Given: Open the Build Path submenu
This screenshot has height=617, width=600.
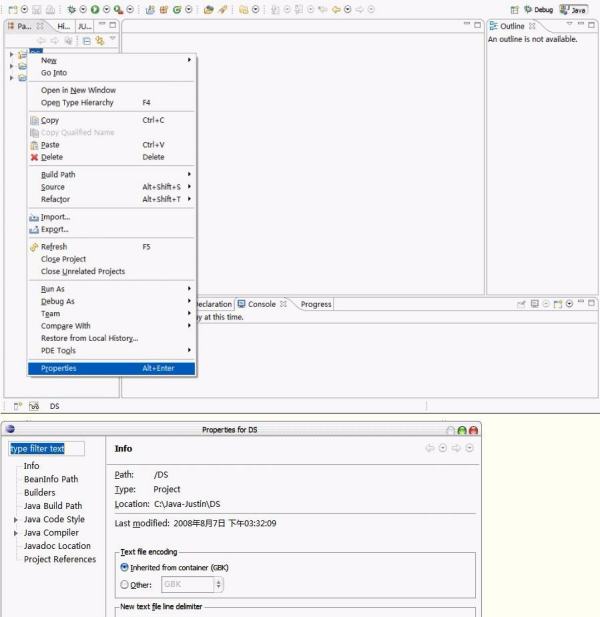Looking at the screenshot, I should (111, 174).
